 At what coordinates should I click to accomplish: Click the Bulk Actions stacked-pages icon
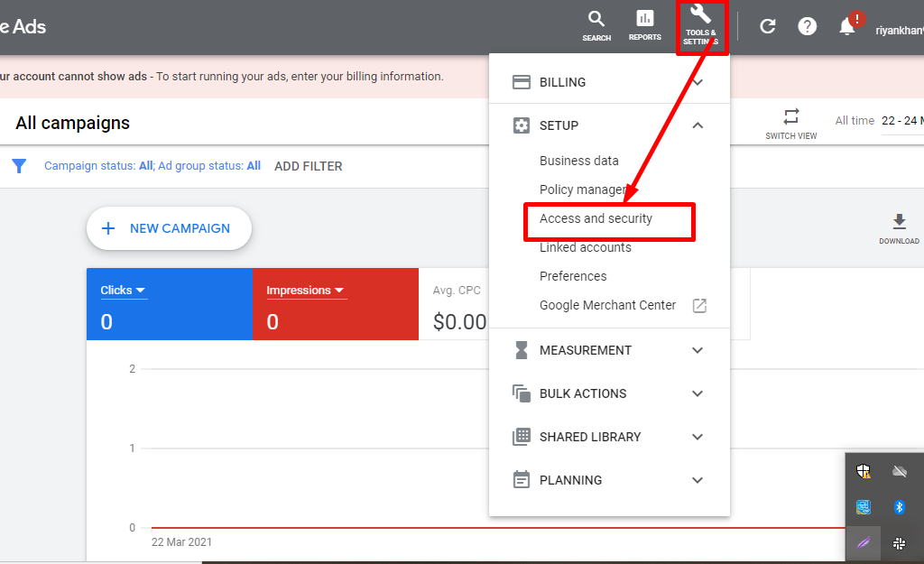pyautogui.click(x=522, y=393)
